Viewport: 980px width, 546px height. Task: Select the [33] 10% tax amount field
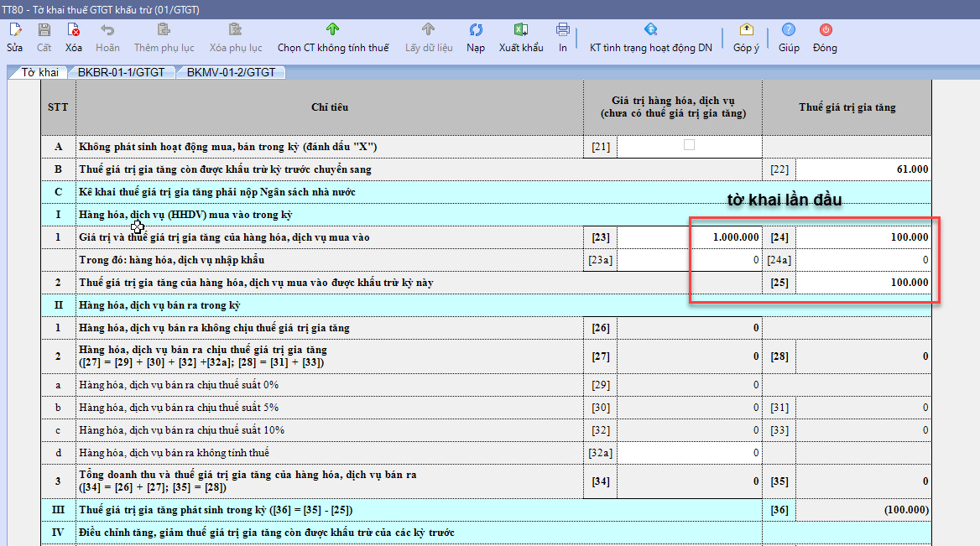(x=863, y=429)
